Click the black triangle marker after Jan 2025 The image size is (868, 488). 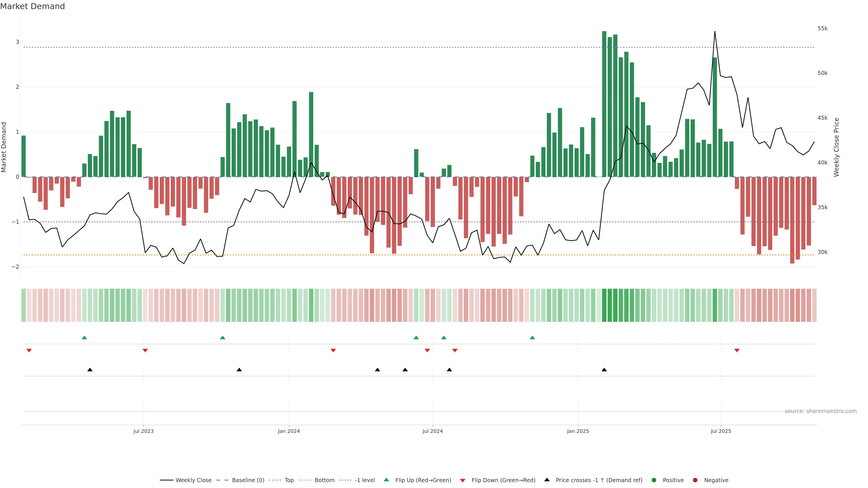pos(604,370)
